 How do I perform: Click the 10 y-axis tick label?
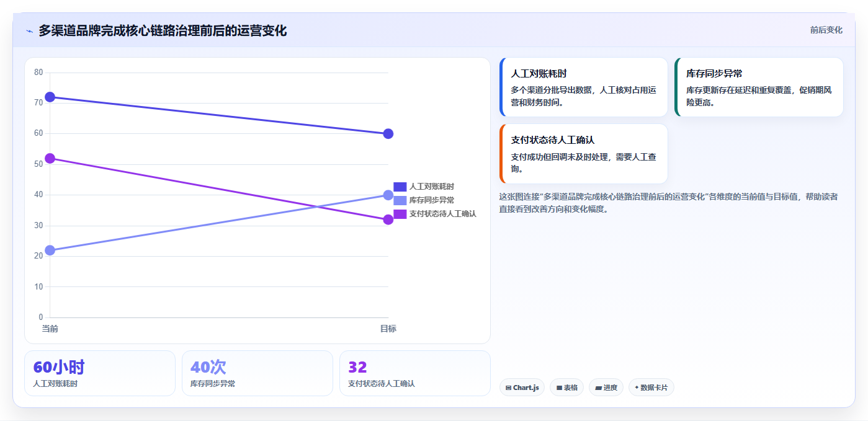38,287
